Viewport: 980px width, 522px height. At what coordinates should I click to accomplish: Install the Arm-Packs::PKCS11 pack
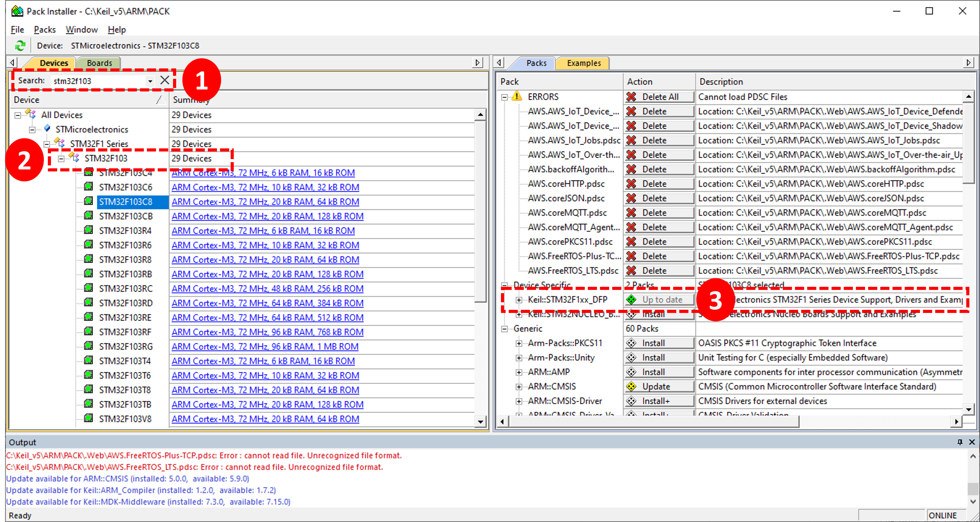click(x=659, y=343)
